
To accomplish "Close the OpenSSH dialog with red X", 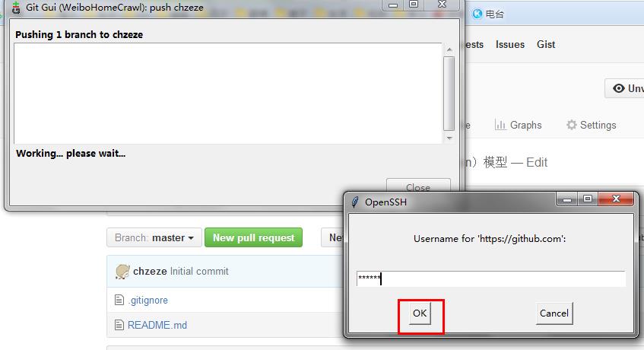I will (x=616, y=199).
